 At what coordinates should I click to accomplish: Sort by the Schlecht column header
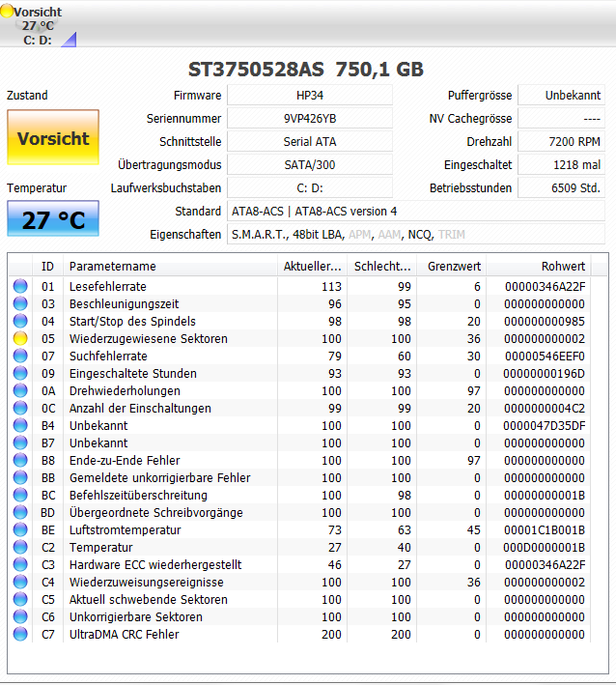tap(382, 266)
